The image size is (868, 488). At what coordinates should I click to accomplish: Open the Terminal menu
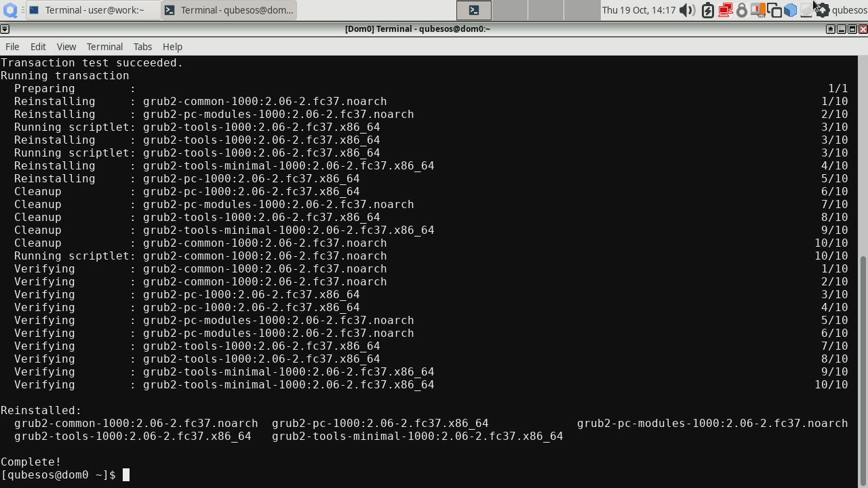click(104, 47)
